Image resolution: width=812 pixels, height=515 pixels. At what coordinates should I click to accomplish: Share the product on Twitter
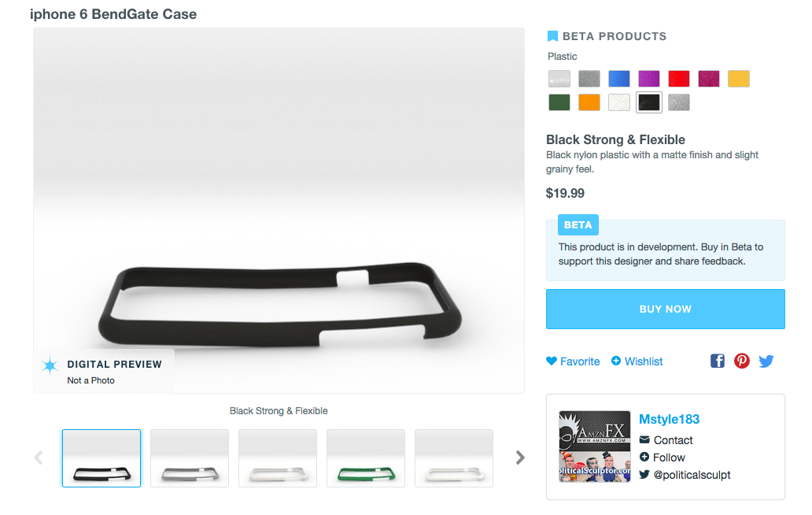click(766, 361)
